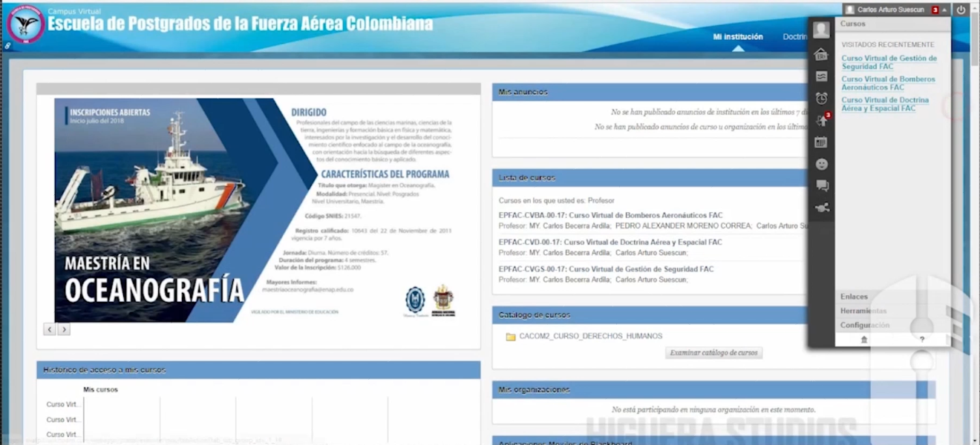Screen dimensions: 980x445
Task: Click the alarm clock updates icon
Action: [x=821, y=98]
